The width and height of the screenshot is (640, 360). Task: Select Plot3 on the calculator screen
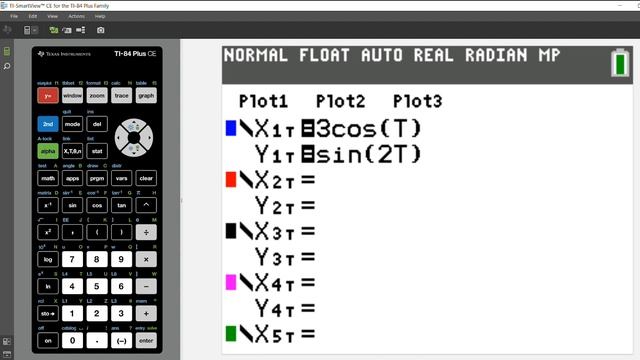418,101
